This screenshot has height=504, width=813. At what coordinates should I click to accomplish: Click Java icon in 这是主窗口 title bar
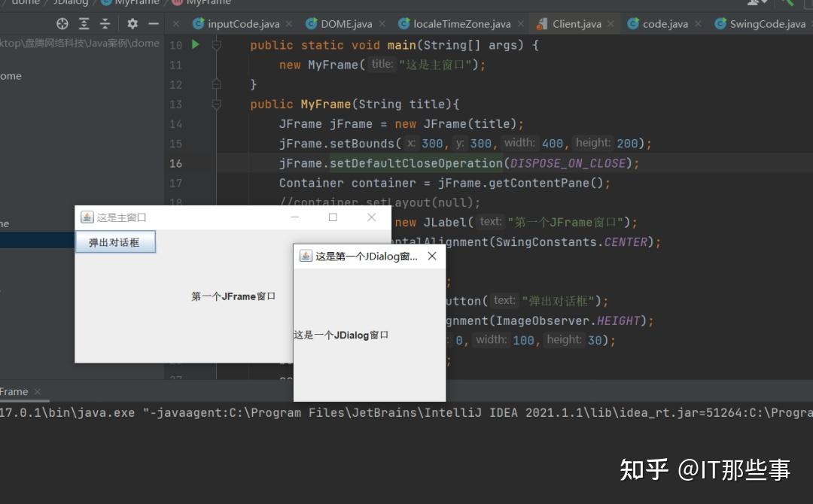coord(87,217)
